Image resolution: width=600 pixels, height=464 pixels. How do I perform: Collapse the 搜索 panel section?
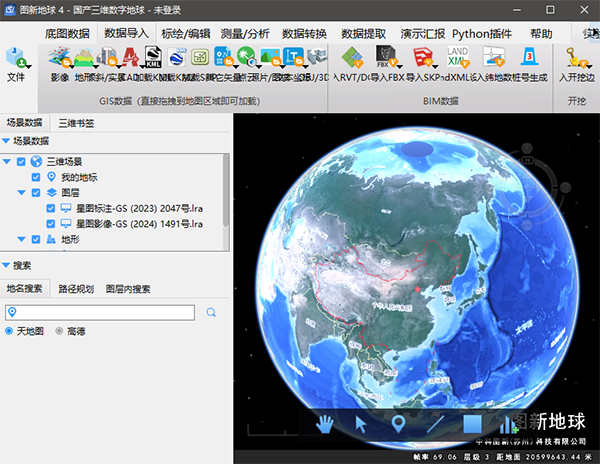pos(6,266)
